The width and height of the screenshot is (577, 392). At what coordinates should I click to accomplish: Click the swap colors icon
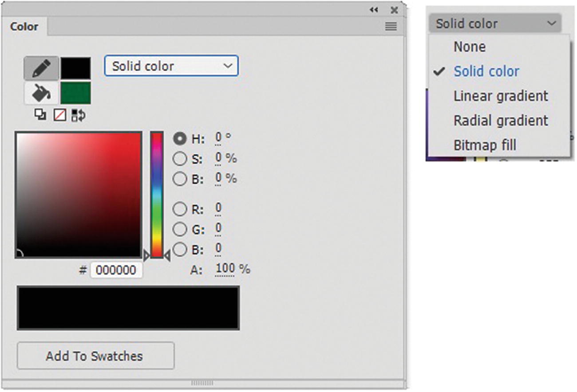point(78,115)
